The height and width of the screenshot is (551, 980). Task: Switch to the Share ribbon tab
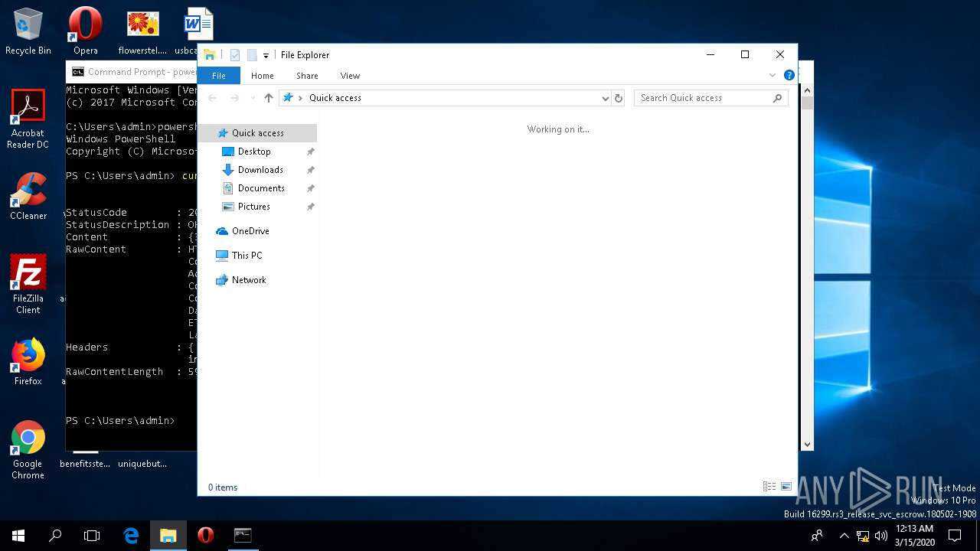coord(307,76)
